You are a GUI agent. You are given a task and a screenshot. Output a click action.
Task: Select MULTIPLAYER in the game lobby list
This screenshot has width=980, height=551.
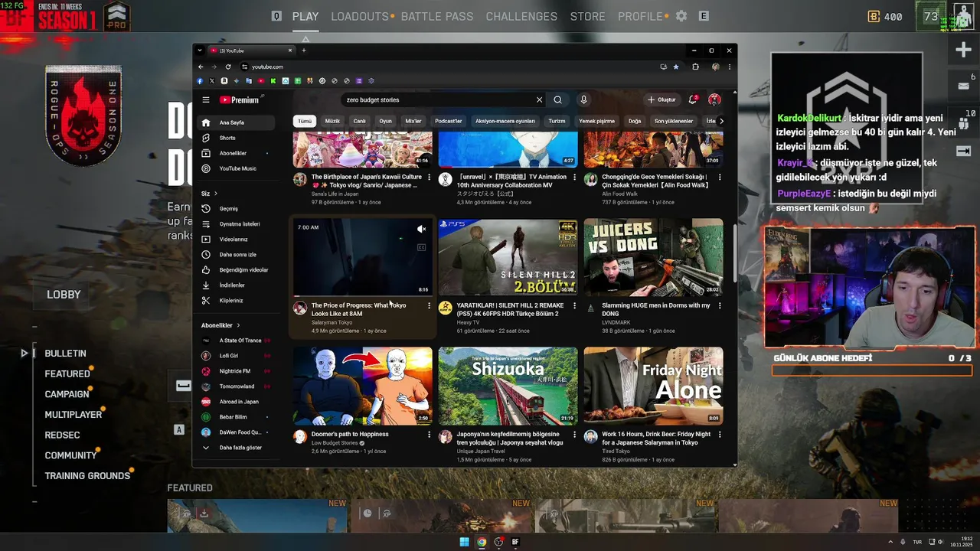73,414
